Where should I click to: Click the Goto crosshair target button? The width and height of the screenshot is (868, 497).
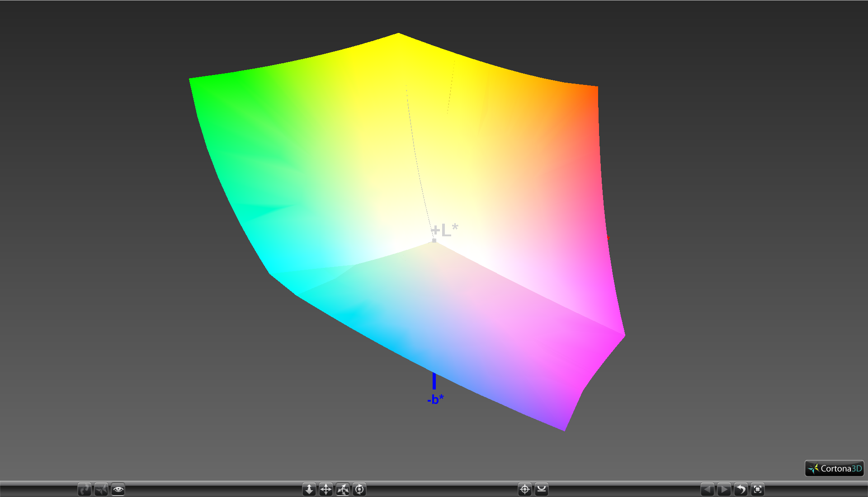[525, 489]
